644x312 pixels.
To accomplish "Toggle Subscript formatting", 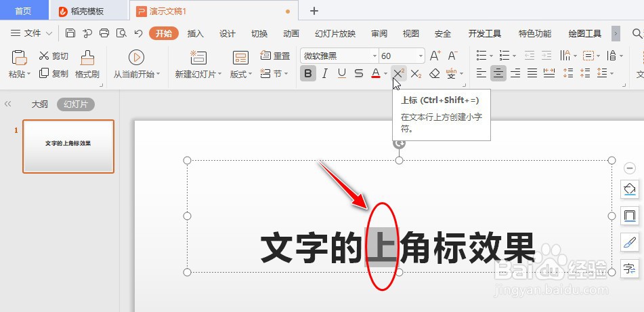I will tap(416, 74).
